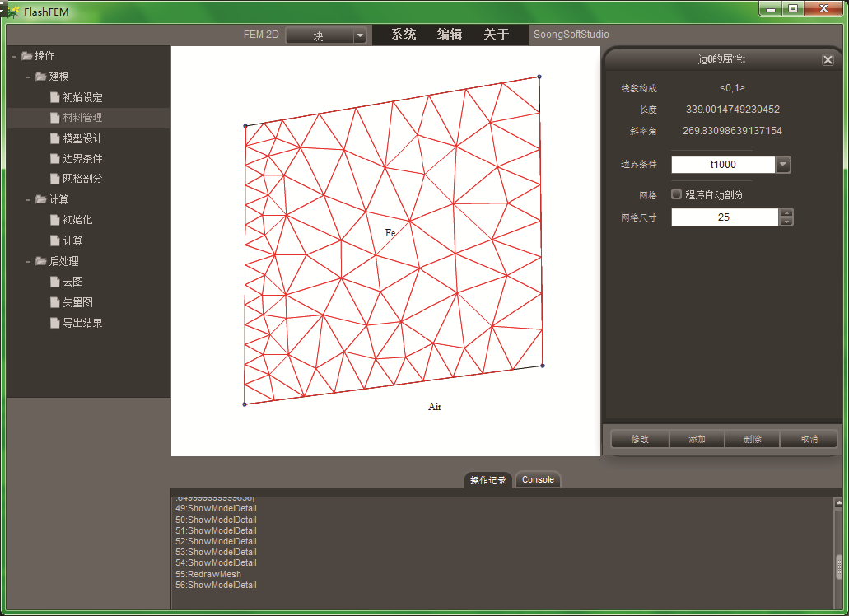Open 云图 post-processing view

coord(72,282)
